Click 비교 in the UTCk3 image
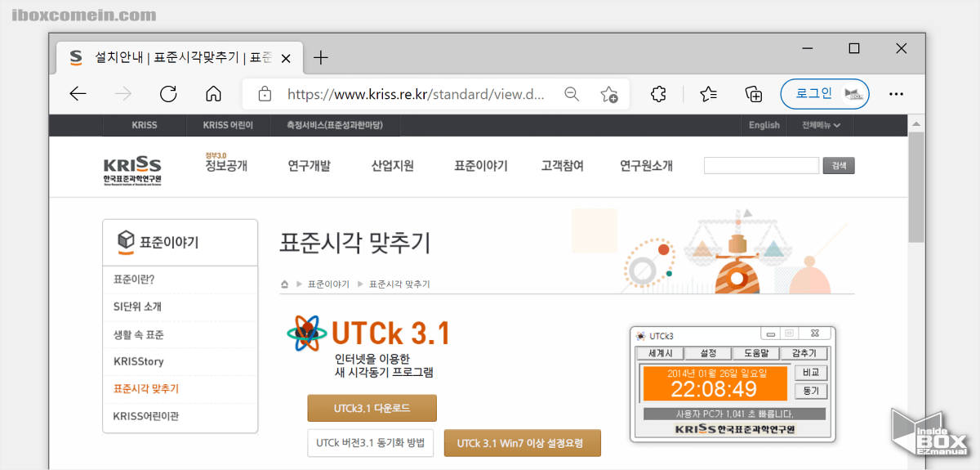980x470 pixels. [x=811, y=373]
